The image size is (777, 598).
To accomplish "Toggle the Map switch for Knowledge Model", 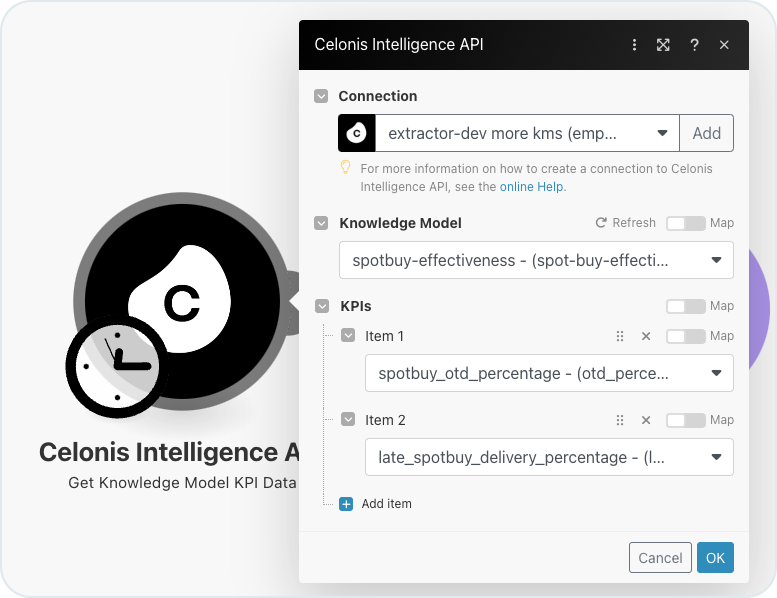I will click(x=685, y=223).
